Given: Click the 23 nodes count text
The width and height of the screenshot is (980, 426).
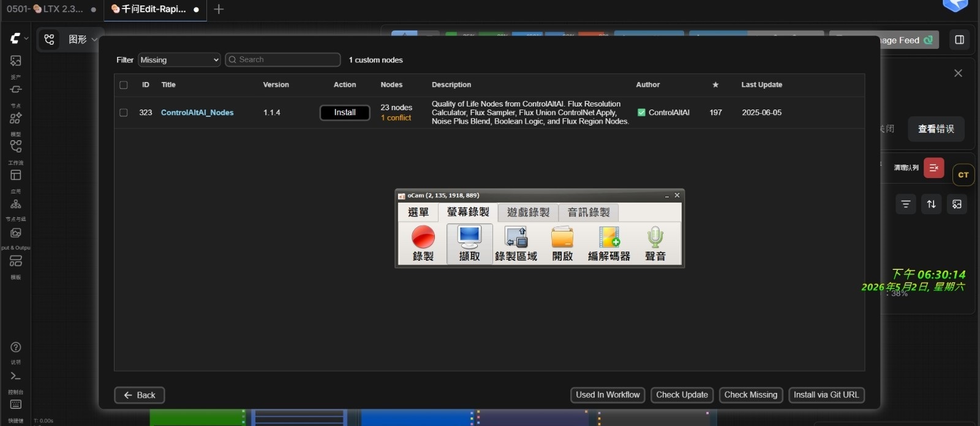Looking at the screenshot, I should [396, 108].
